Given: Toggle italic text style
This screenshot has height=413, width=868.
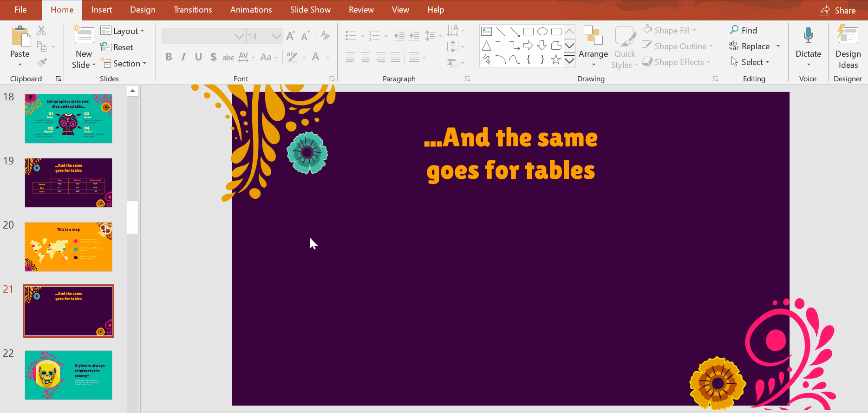Looking at the screenshot, I should [183, 57].
